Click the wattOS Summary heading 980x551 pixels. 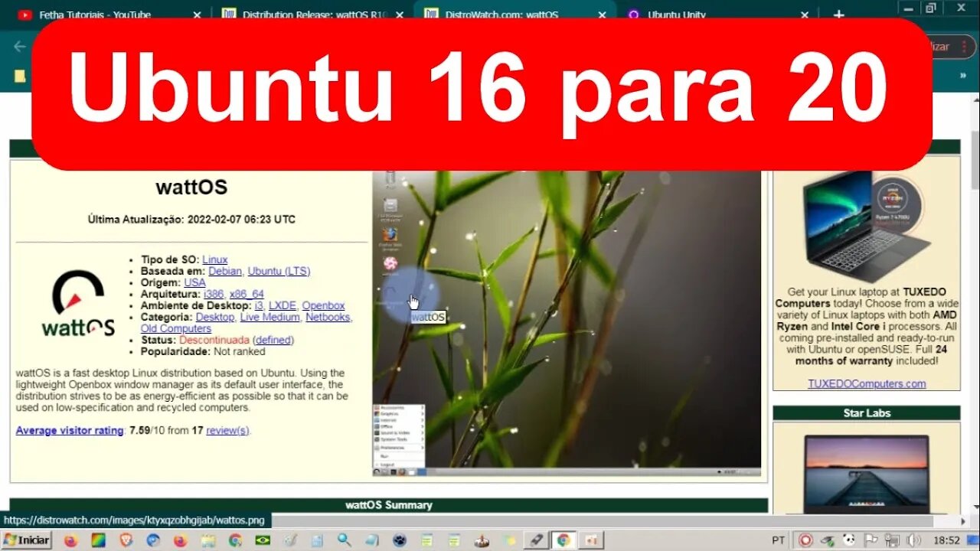389,505
